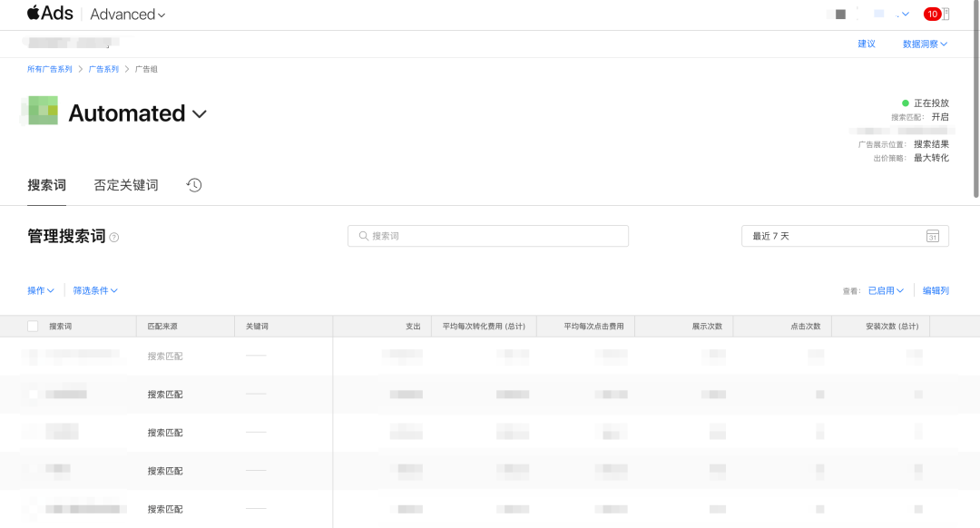Sort by 平均每次点击费用 column

(593, 327)
